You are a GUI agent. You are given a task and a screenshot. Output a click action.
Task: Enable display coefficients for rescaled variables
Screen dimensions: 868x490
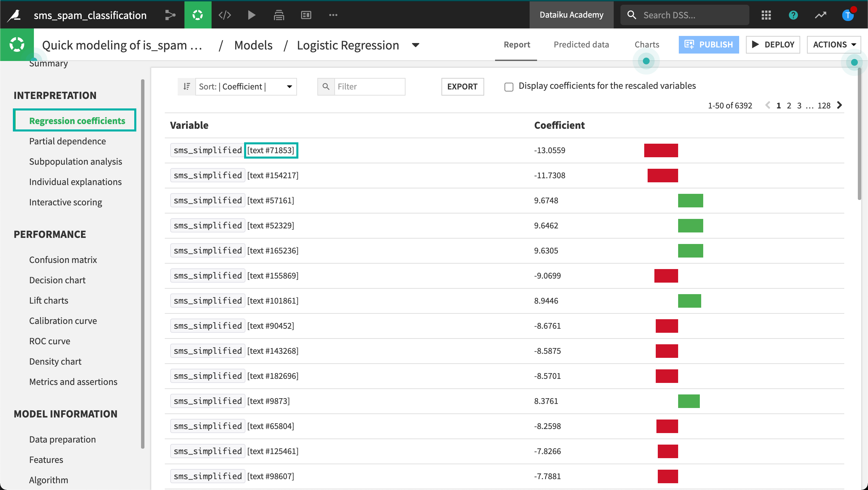[x=509, y=87]
